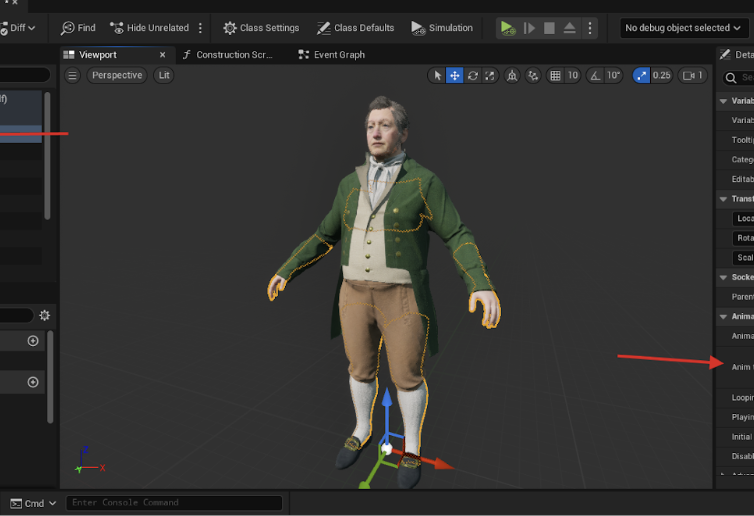Open play options three-dot menu
This screenshot has height=516, width=754.
(590, 28)
